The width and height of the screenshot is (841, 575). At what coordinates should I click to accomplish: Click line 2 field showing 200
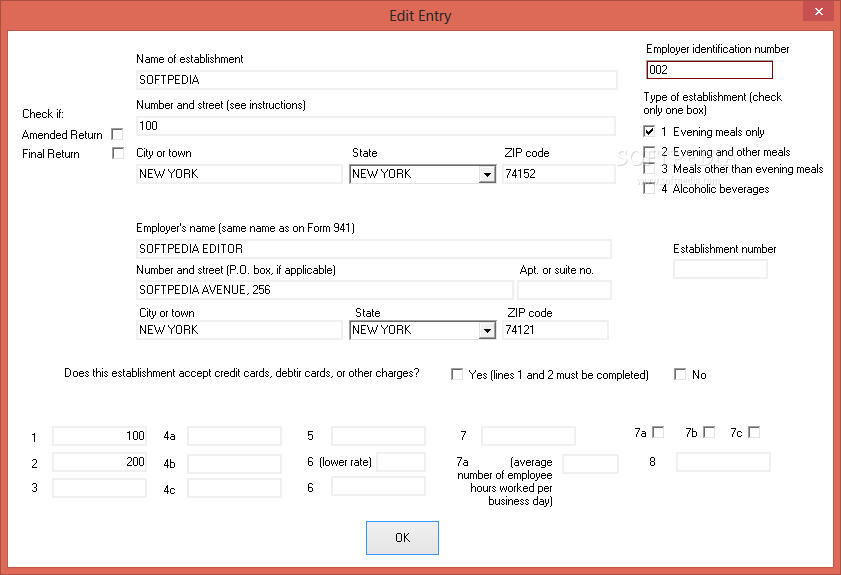(99, 462)
